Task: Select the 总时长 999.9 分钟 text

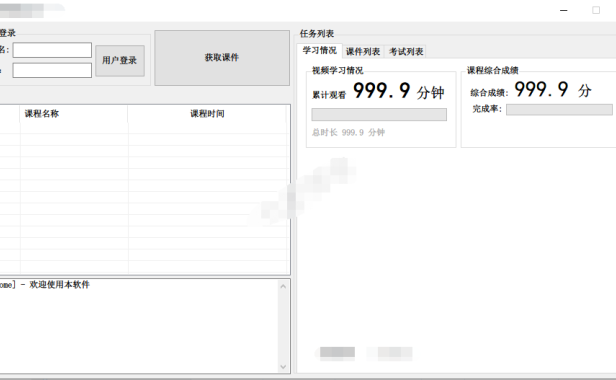Action: (348, 132)
